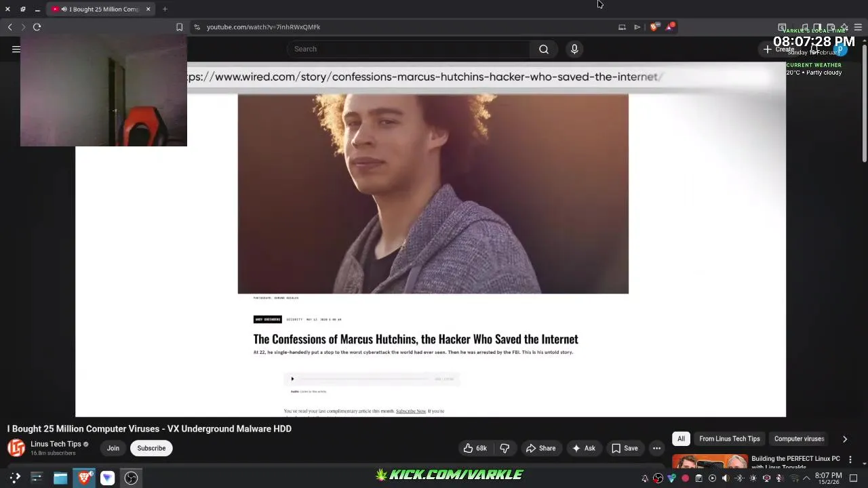The image size is (868, 488).
Task: Go back with the browser back arrow
Action: pos(9,27)
